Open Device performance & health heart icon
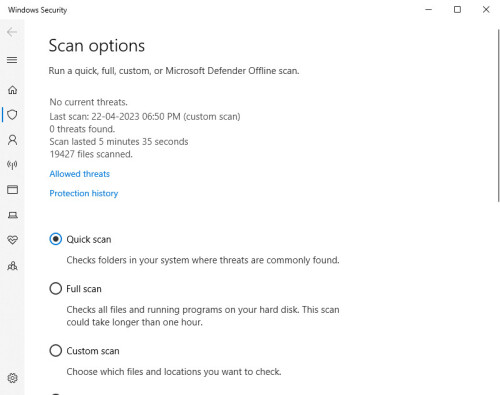Screen dimensions: 500x395 (x=12, y=240)
